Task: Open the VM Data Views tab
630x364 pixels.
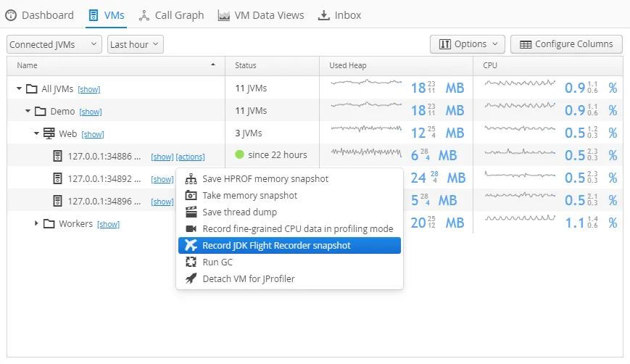Action: 261,15
